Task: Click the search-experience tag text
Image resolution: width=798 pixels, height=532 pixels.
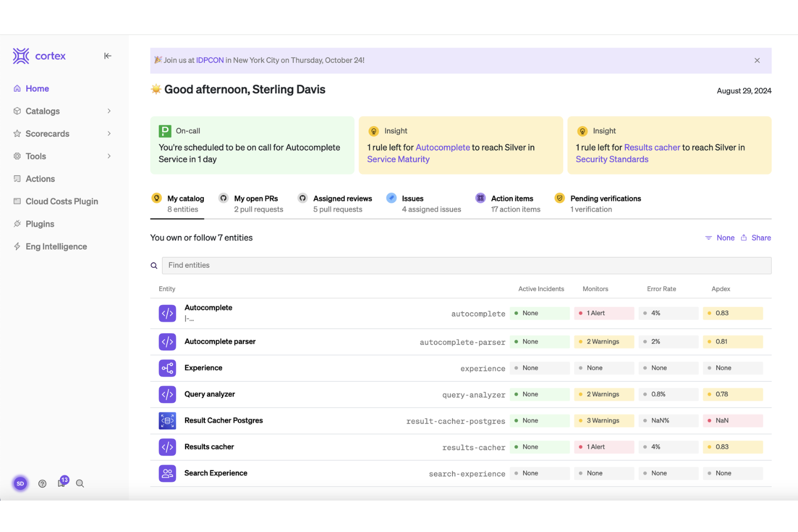Action: (x=467, y=474)
